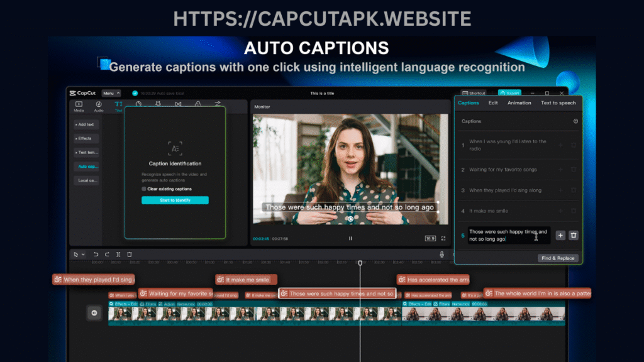Open the Menu dropdown
Image resolution: width=644 pixels, height=362 pixels.
click(x=111, y=93)
